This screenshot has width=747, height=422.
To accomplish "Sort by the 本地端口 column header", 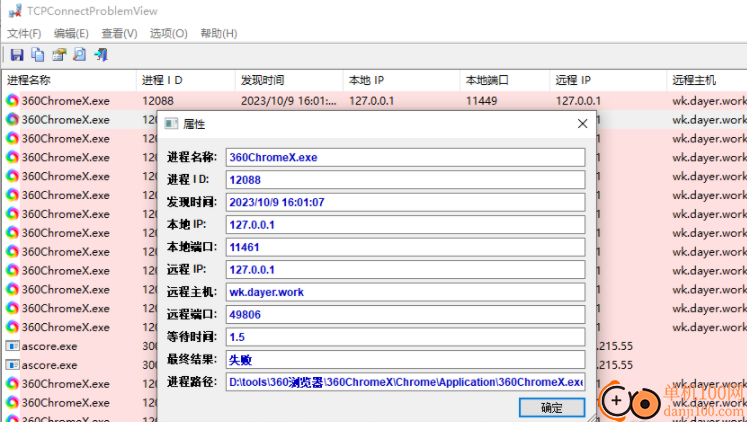I will point(505,80).
